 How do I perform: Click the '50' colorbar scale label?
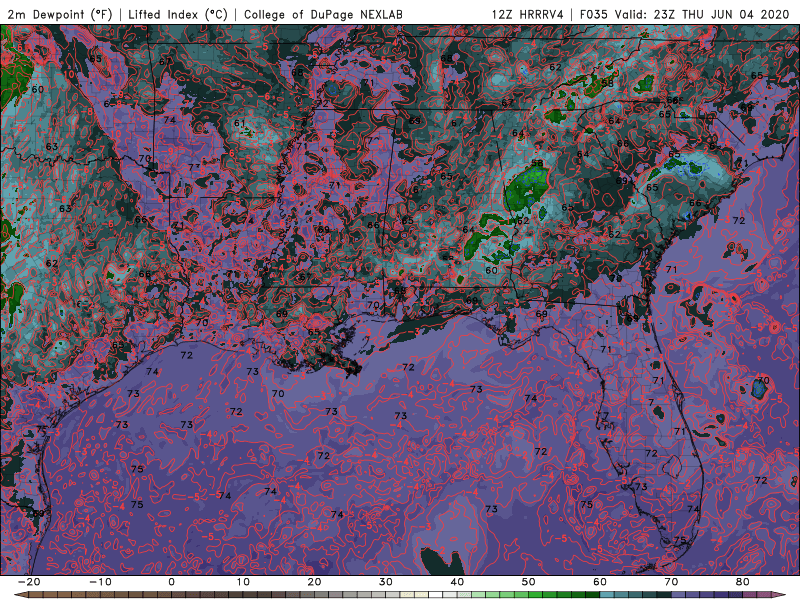(529, 582)
